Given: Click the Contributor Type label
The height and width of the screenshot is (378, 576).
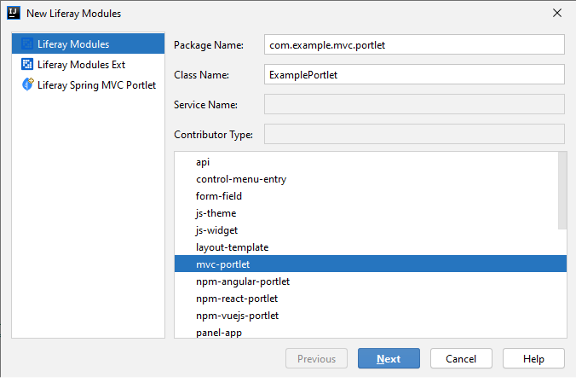Looking at the screenshot, I should click(x=213, y=135).
